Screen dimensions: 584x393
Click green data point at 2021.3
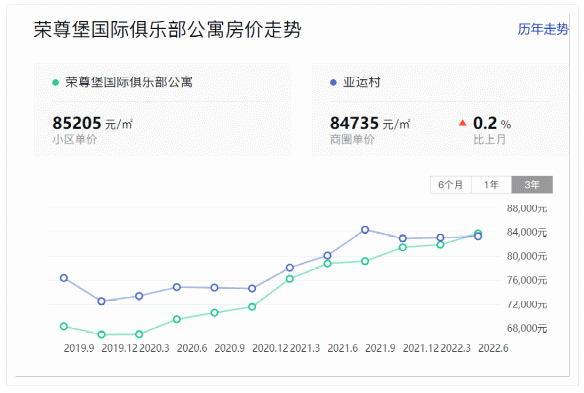(290, 279)
